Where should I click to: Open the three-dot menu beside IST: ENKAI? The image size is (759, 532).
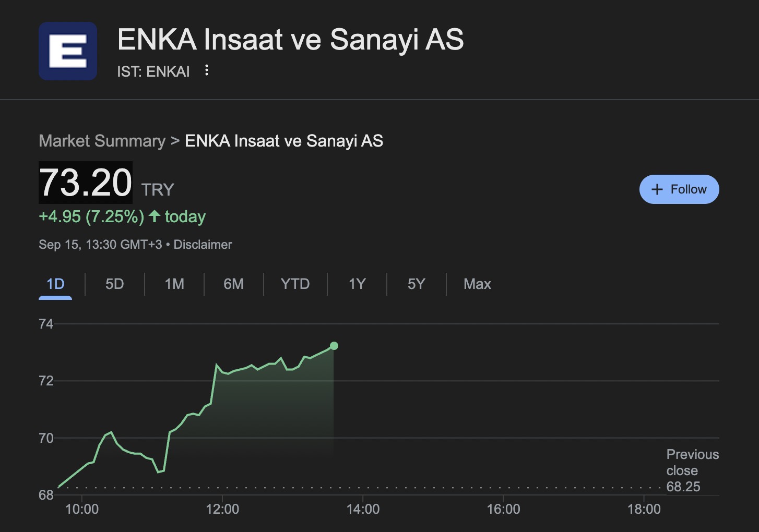(207, 70)
